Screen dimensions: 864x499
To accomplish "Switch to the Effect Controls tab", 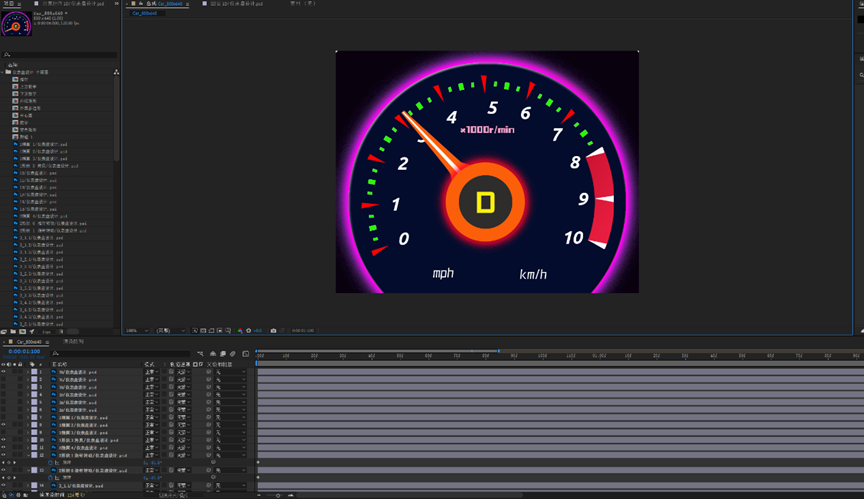I will click(73, 3).
